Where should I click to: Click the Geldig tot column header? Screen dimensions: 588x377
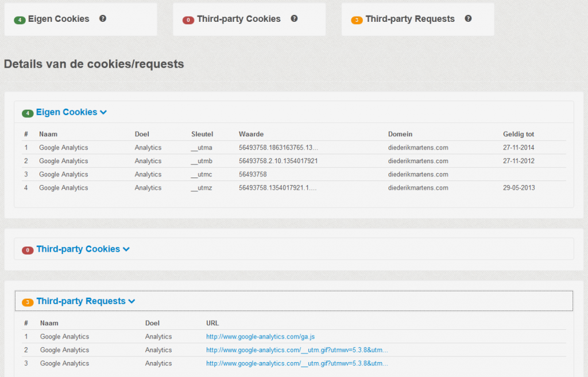click(x=518, y=134)
